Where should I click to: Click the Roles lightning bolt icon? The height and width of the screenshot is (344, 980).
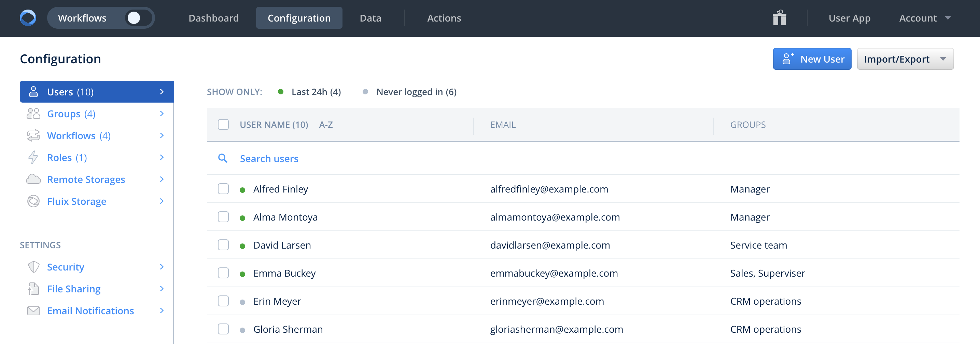(33, 158)
